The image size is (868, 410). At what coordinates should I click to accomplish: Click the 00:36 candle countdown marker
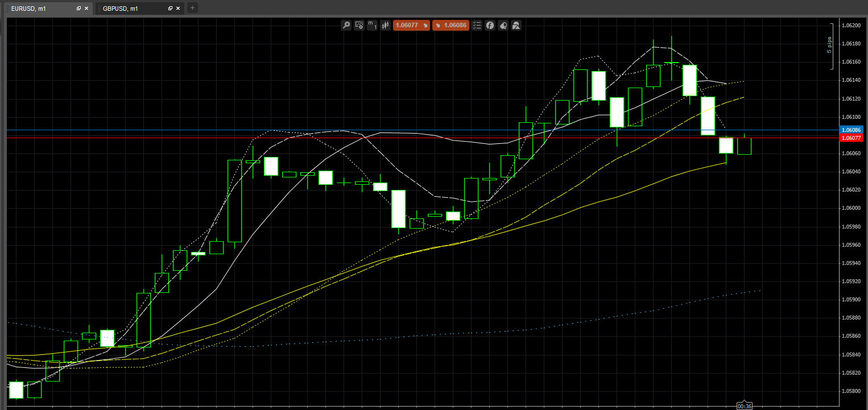744,406
